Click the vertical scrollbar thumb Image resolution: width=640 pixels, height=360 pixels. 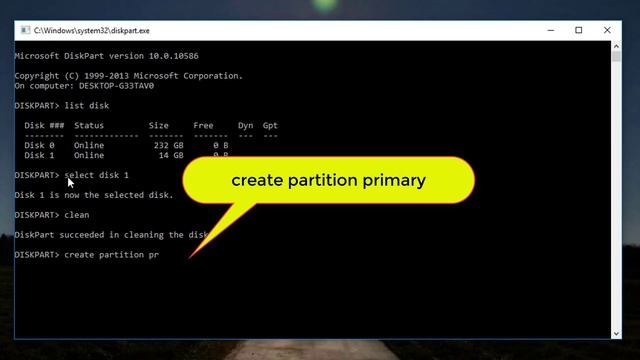tap(616, 56)
